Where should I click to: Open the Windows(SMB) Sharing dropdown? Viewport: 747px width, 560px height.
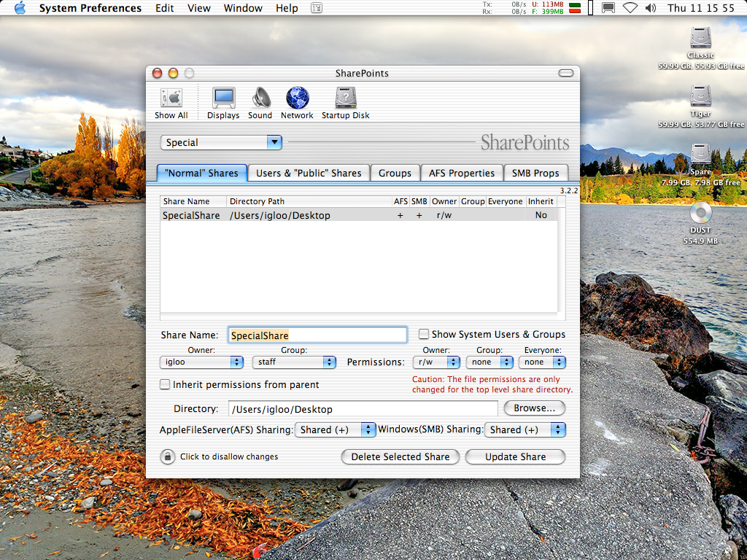pyautogui.click(x=525, y=429)
